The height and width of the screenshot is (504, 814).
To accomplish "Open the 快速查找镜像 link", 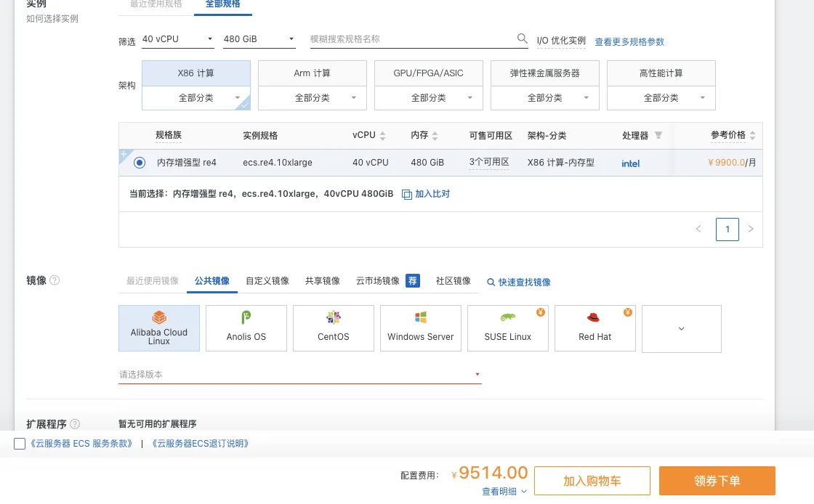I will point(519,282).
